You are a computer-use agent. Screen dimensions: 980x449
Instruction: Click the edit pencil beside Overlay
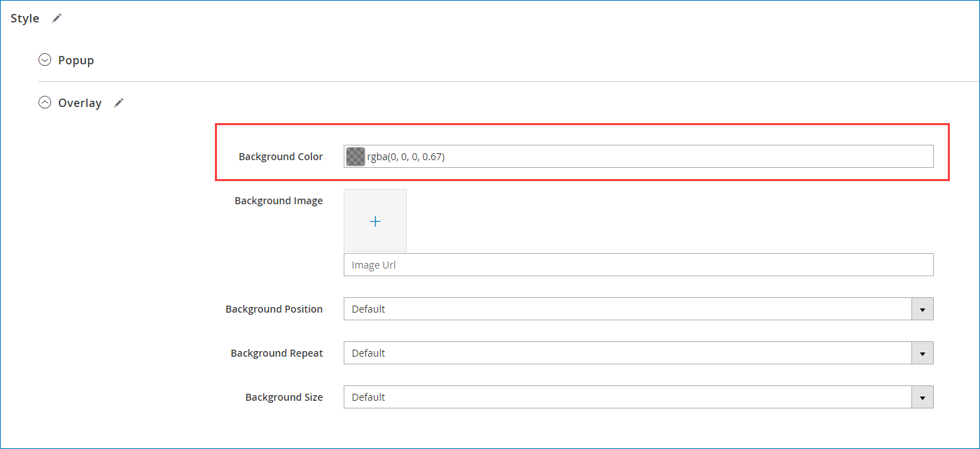[x=118, y=102]
